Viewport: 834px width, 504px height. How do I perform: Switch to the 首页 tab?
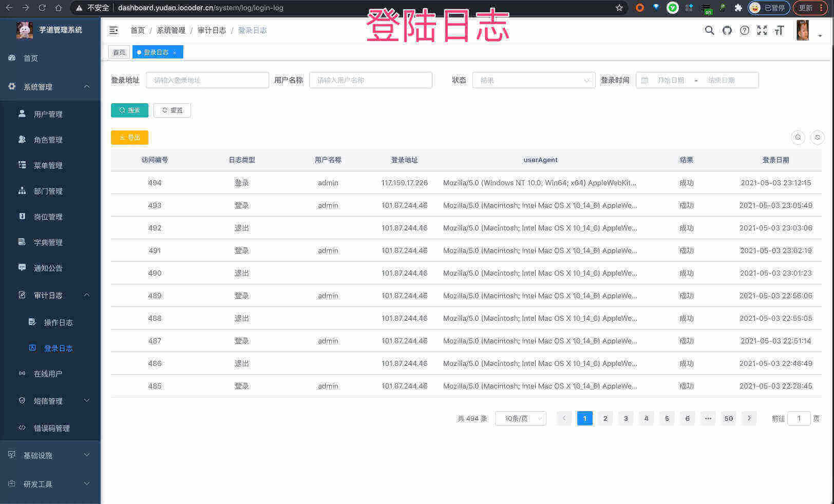pyautogui.click(x=119, y=52)
